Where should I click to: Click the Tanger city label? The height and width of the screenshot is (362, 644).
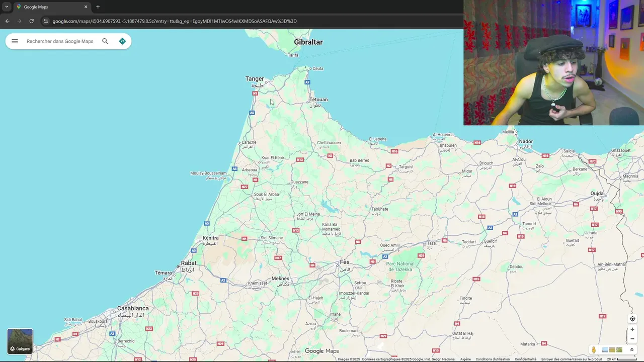255,79
